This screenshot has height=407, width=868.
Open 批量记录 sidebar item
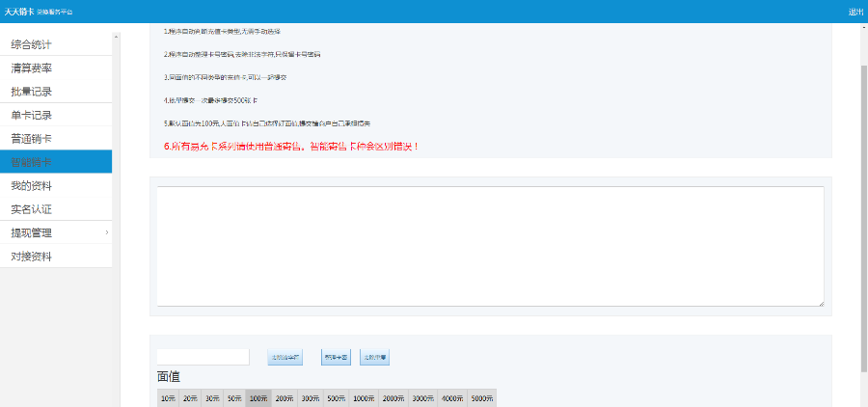tap(31, 92)
